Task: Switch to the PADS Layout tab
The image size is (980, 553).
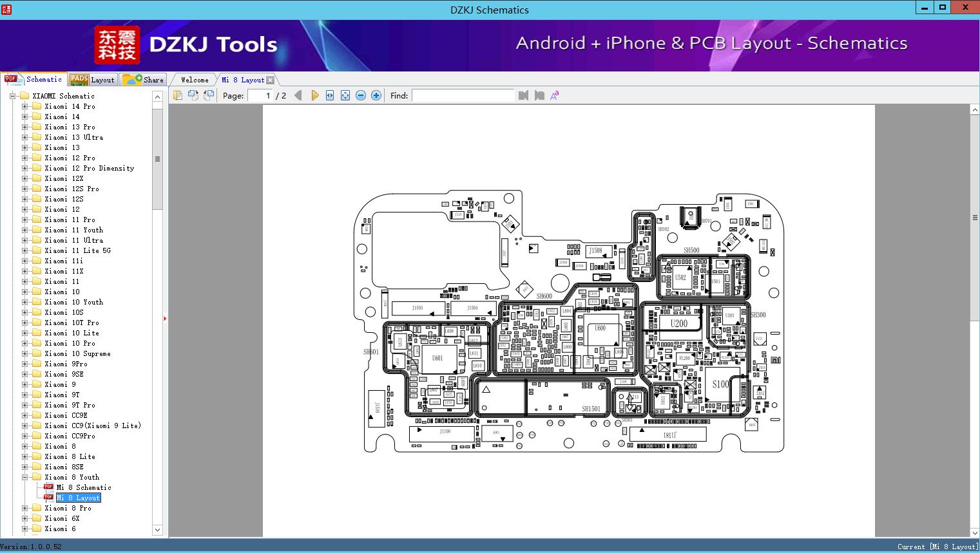Action: pos(92,80)
